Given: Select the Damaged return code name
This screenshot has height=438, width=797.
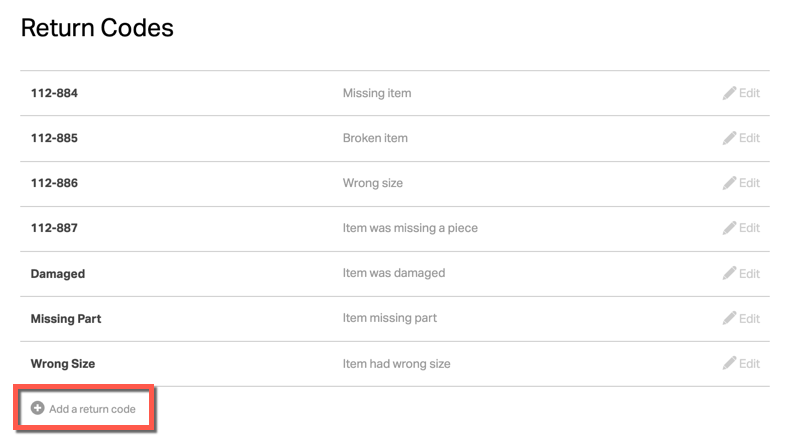Looking at the screenshot, I should [x=58, y=273].
